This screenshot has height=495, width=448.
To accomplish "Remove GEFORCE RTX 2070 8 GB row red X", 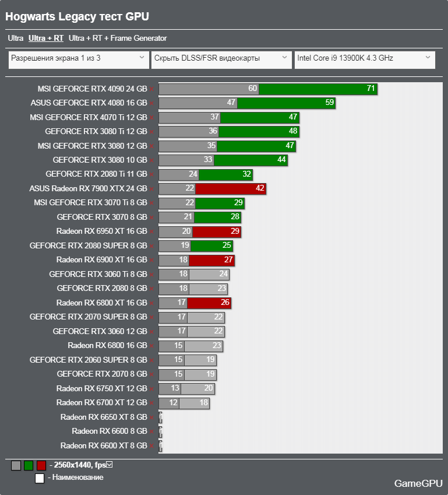I will tap(151, 374).
